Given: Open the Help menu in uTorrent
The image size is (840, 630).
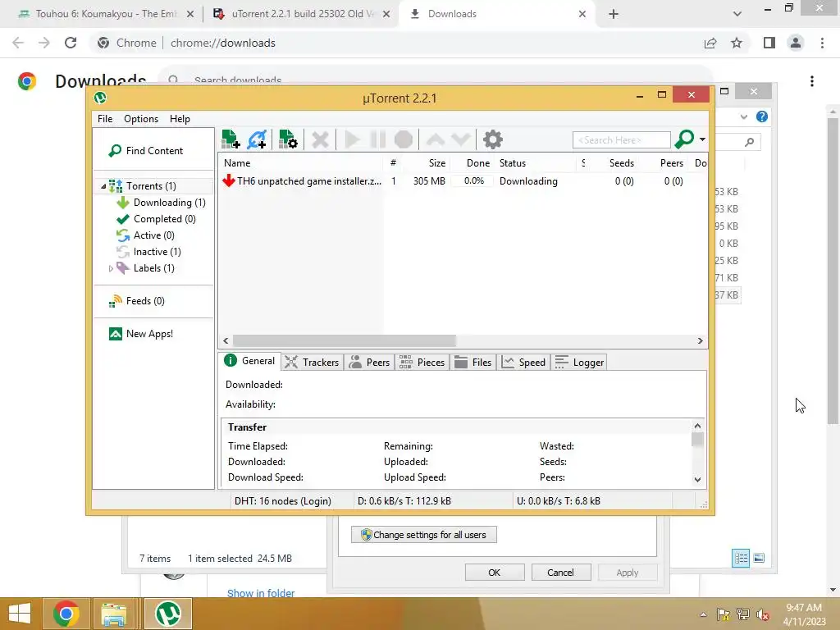Looking at the screenshot, I should point(180,119).
